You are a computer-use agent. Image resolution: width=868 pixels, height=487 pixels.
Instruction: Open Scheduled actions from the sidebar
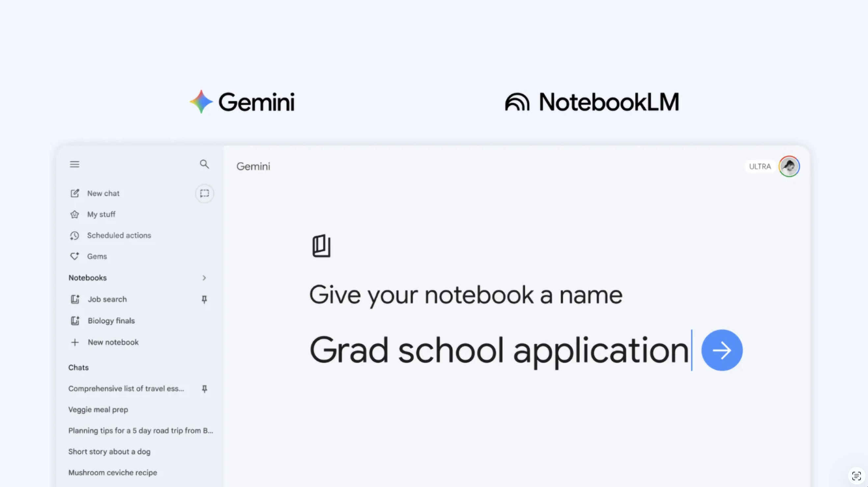click(119, 235)
